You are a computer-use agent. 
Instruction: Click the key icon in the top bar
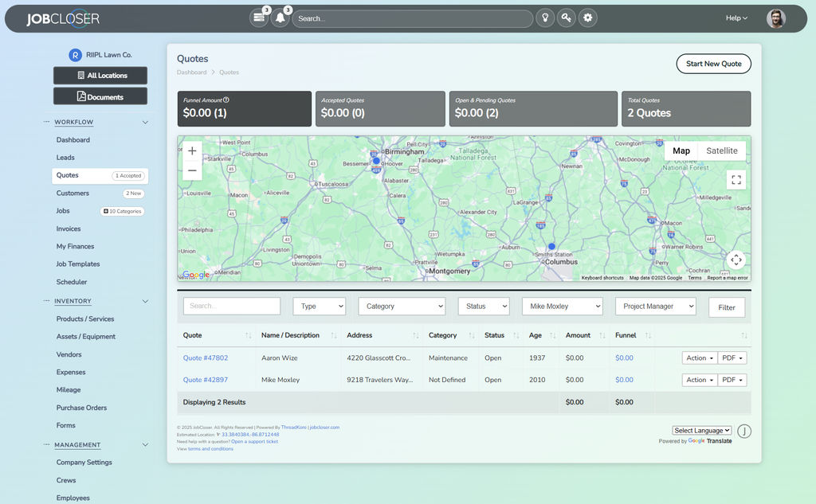point(566,18)
